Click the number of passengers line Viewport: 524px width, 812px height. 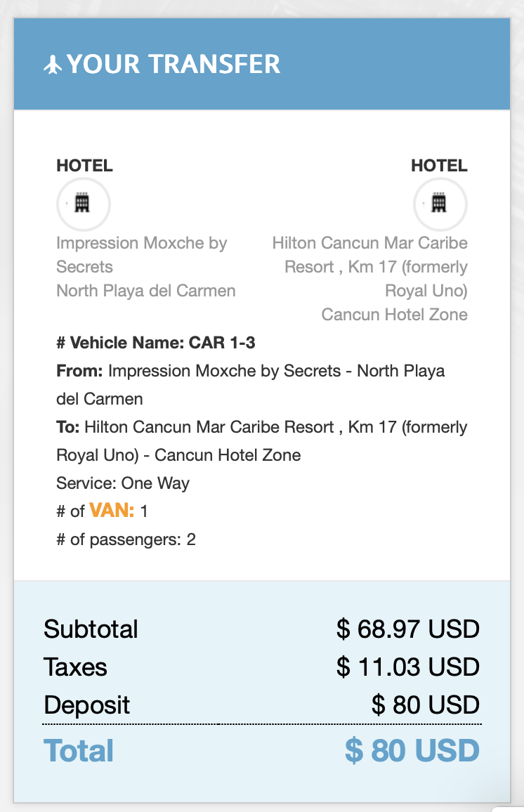pyautogui.click(x=126, y=539)
